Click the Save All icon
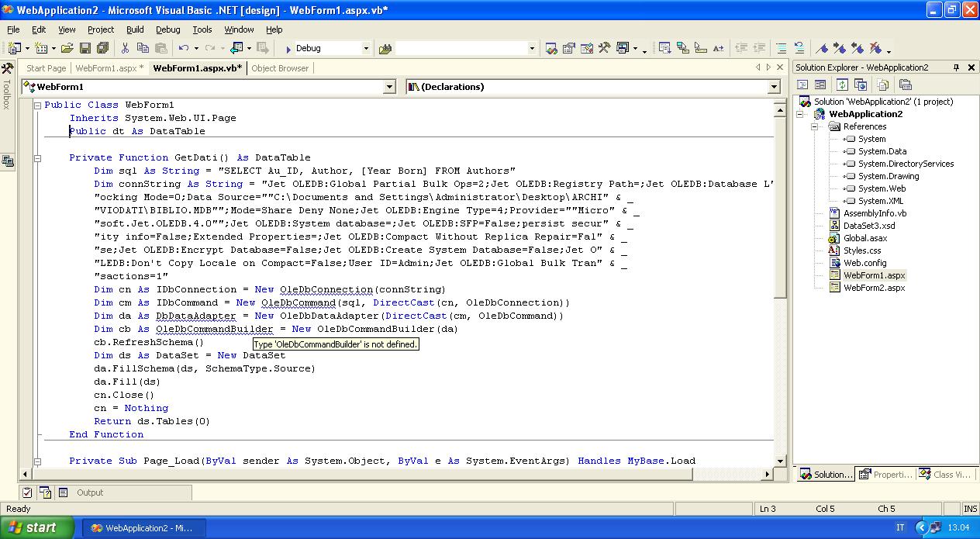This screenshot has height=539, width=980. pos(102,48)
